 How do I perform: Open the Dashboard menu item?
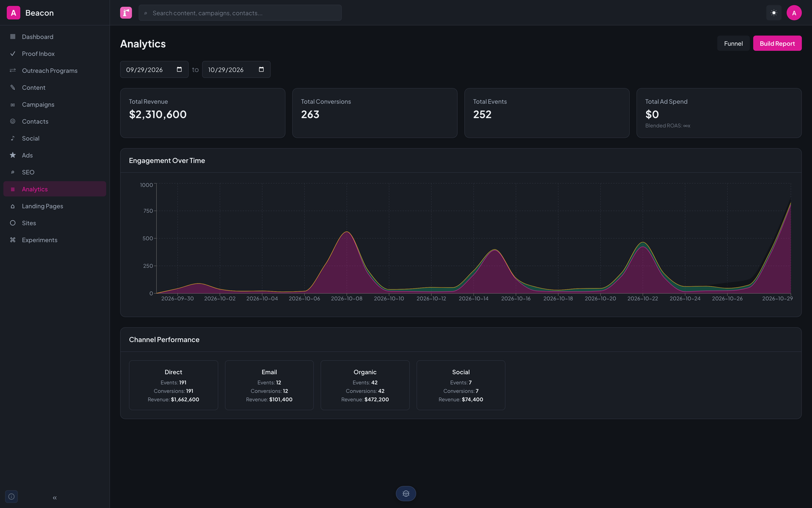(x=55, y=37)
